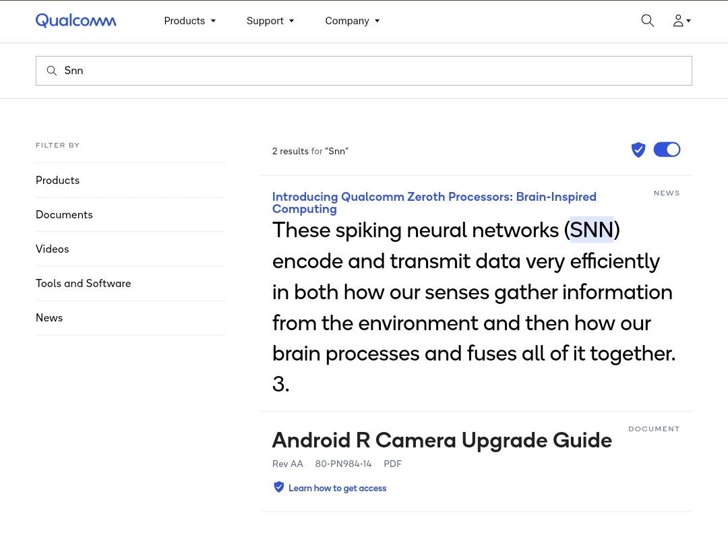The image size is (728, 560).
Task: Expand the Products dropdown menu
Action: pos(190,21)
